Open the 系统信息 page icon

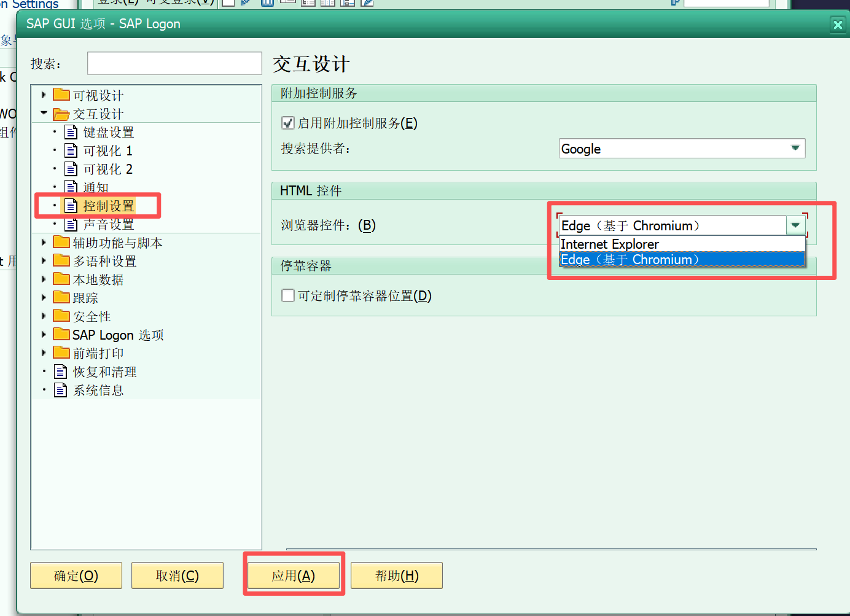pyautogui.click(x=61, y=390)
